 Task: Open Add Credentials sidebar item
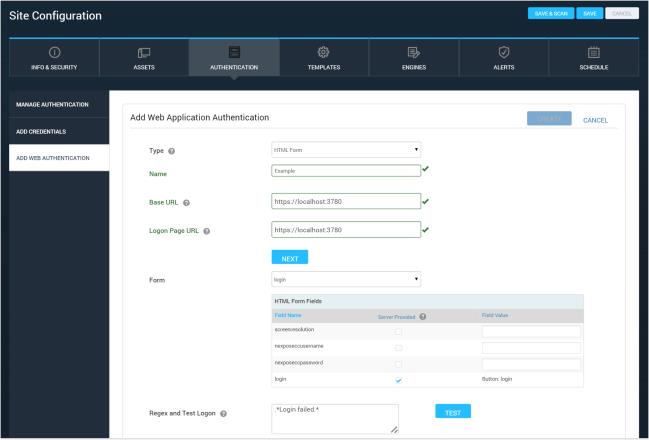click(59, 131)
